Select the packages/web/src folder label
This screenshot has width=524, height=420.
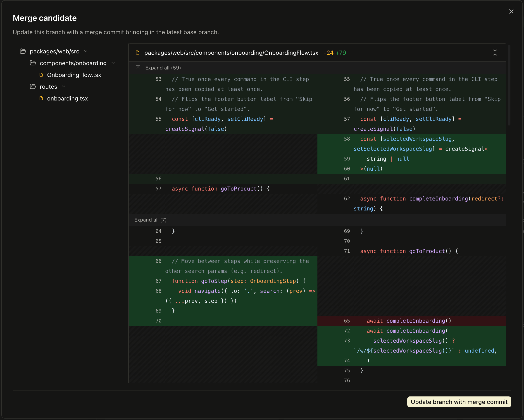(55, 52)
